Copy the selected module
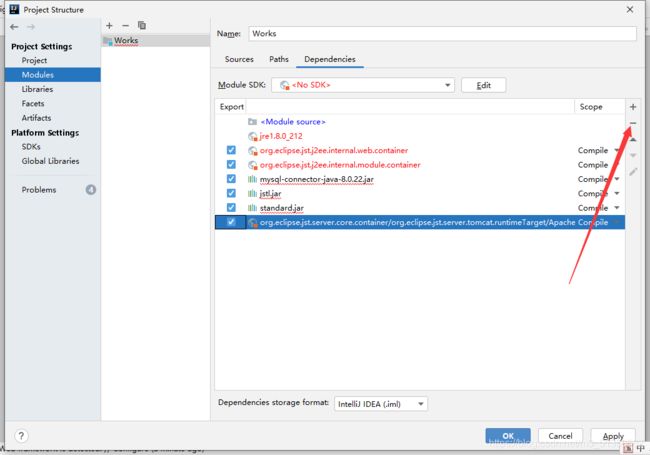Screen dimensions: 650x455 [142, 26]
